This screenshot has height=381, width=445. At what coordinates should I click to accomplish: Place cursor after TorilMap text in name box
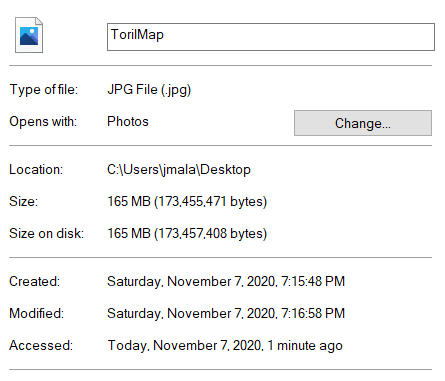(x=165, y=35)
